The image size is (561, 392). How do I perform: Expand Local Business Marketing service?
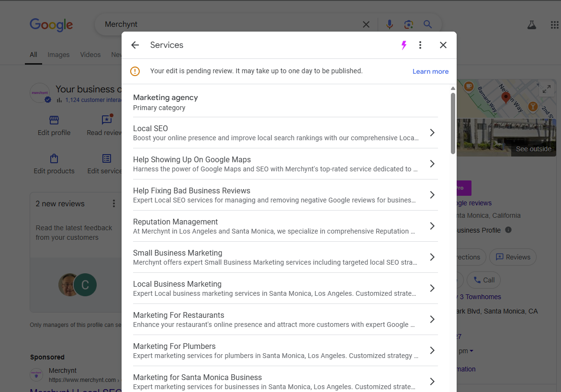pos(285,288)
